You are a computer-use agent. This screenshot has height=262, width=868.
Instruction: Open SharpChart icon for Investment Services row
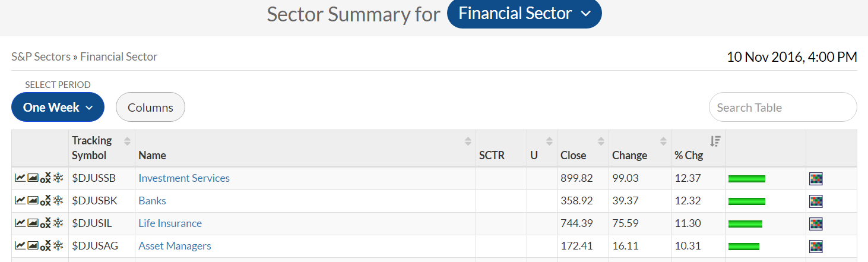point(20,178)
